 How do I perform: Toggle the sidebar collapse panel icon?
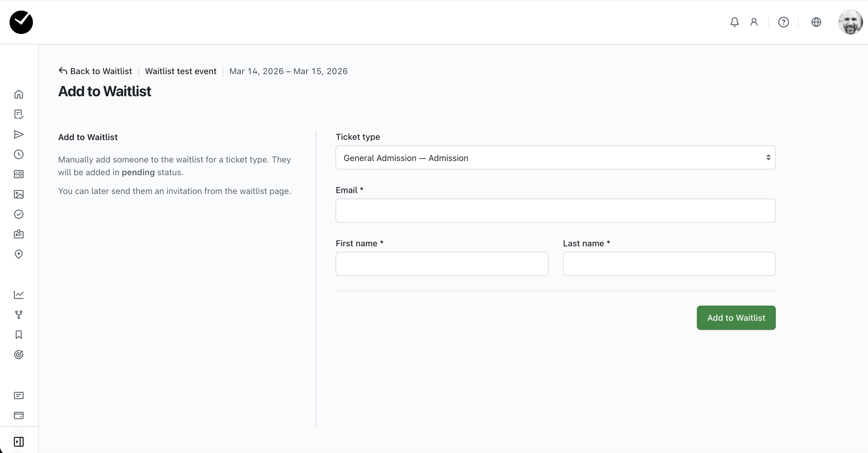(x=18, y=442)
